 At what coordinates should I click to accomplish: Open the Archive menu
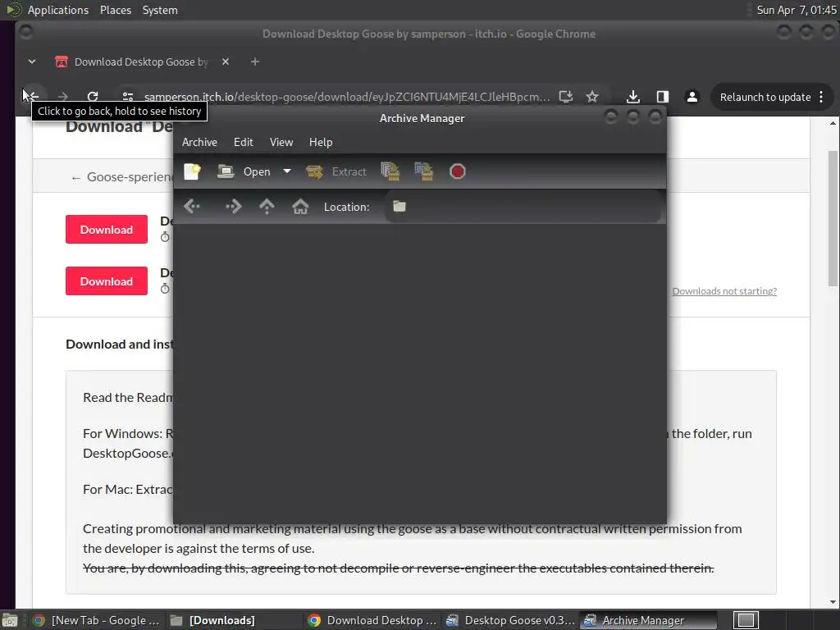click(x=199, y=142)
